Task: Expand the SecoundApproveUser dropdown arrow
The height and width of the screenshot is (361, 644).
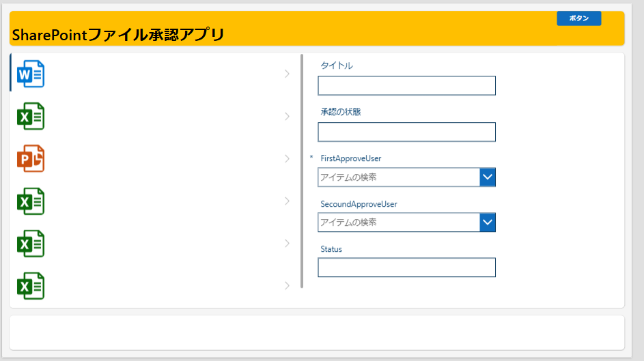Action: [488, 222]
